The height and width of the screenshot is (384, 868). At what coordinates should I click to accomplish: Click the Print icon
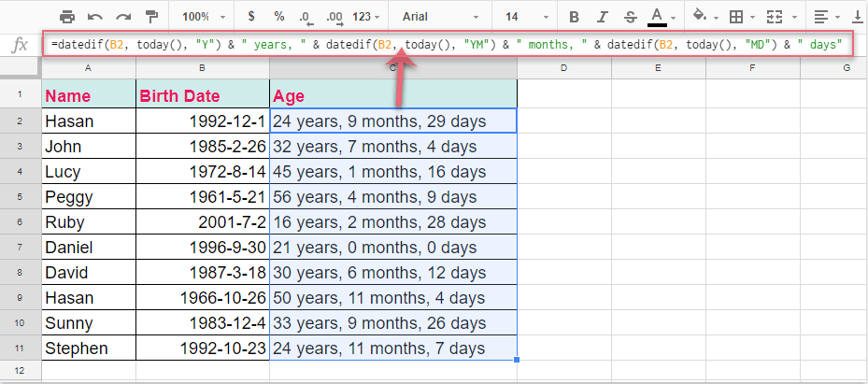pos(67,17)
